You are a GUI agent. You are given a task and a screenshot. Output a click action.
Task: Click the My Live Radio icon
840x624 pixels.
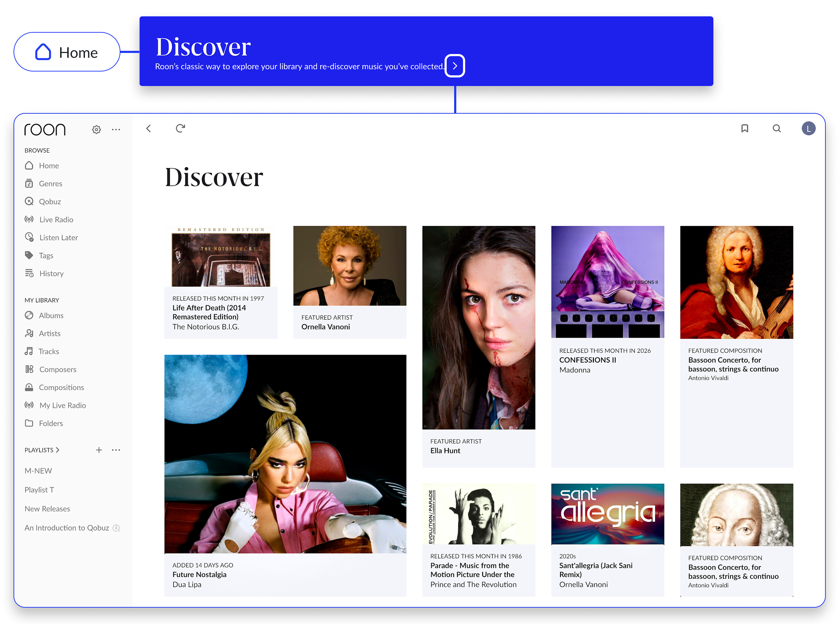point(29,405)
